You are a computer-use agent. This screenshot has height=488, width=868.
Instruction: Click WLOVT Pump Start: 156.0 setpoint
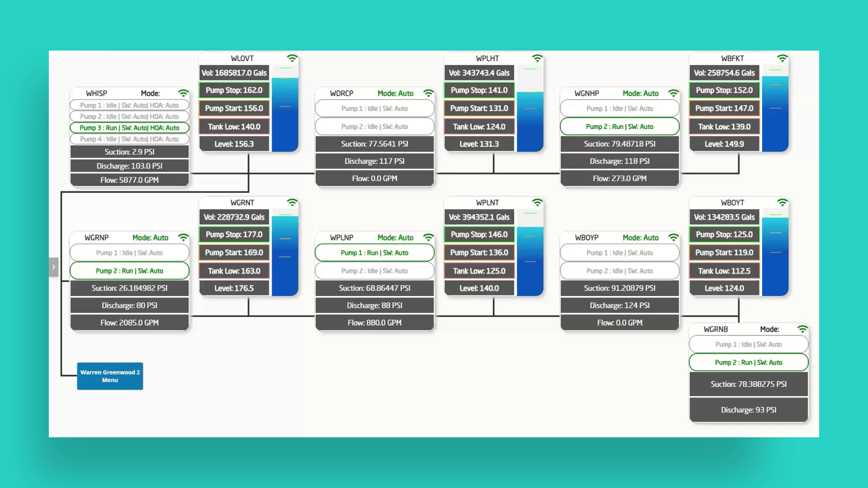(x=234, y=108)
